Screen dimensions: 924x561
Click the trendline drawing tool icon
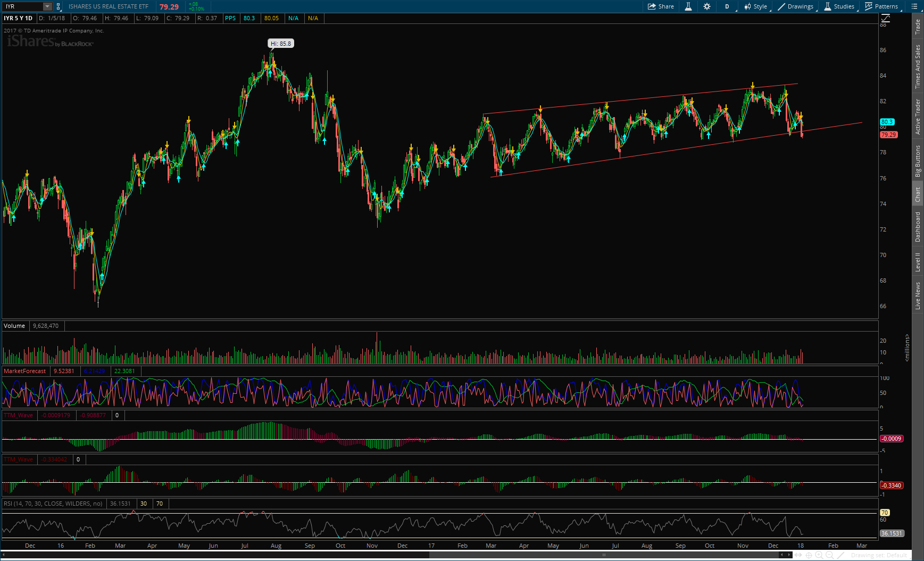841,555
